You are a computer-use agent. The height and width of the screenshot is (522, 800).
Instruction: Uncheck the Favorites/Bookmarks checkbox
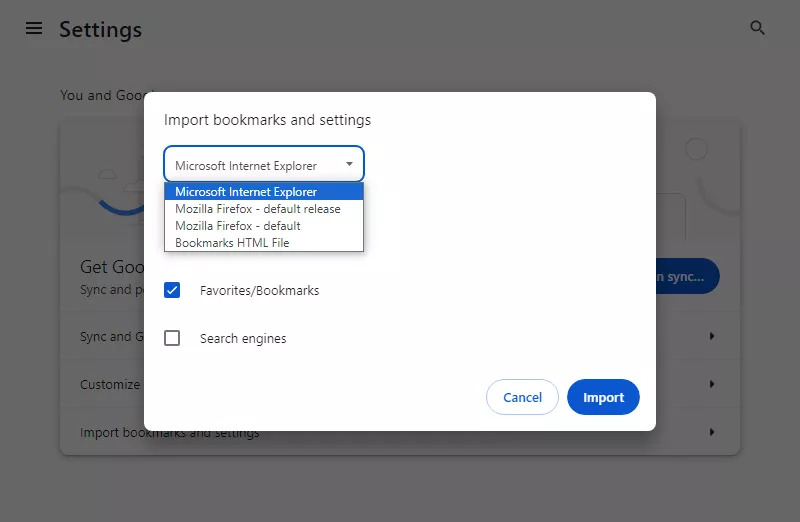[172, 290]
